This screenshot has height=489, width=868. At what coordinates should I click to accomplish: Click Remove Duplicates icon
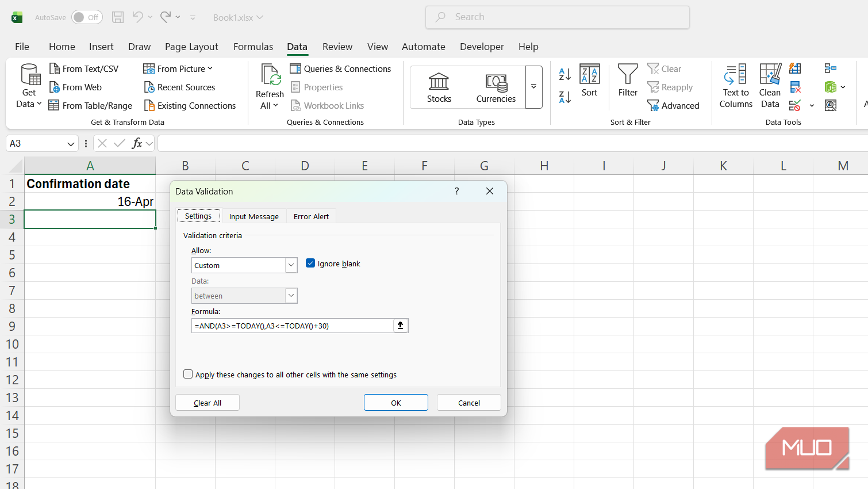(x=795, y=87)
